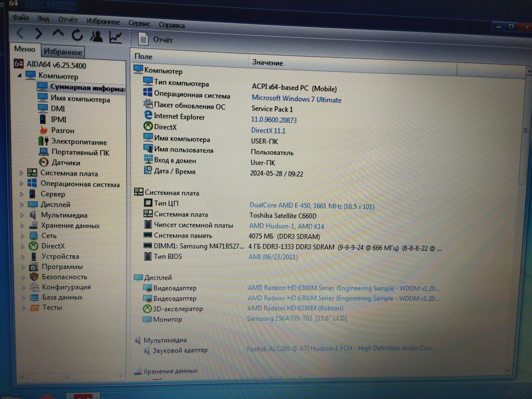This screenshot has height=399, width=532.
Task: Switch to the Меню tab
Action: tap(25, 49)
